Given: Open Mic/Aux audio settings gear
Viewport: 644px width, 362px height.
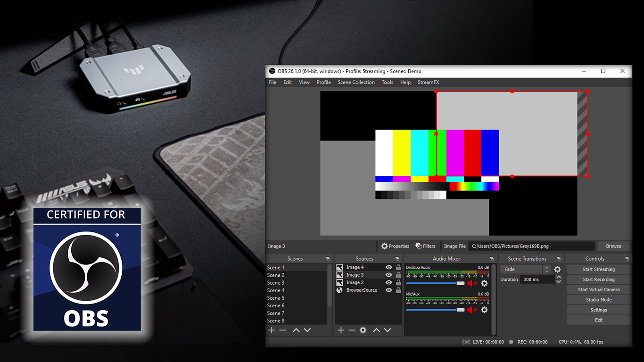Looking at the screenshot, I should coord(484,310).
